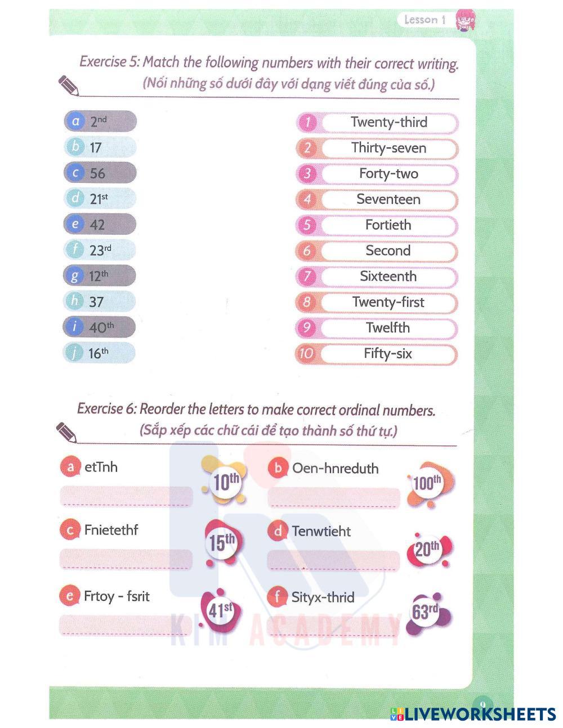Click the 20th ordinal badge
563x728 pixels.
point(428,550)
